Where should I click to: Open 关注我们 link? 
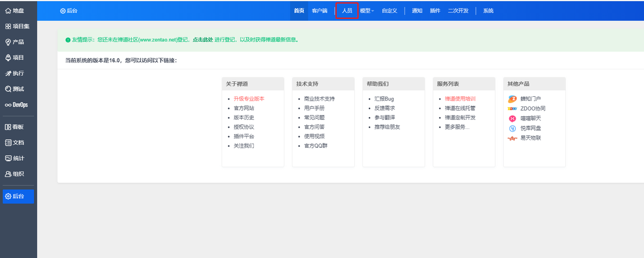(x=244, y=146)
